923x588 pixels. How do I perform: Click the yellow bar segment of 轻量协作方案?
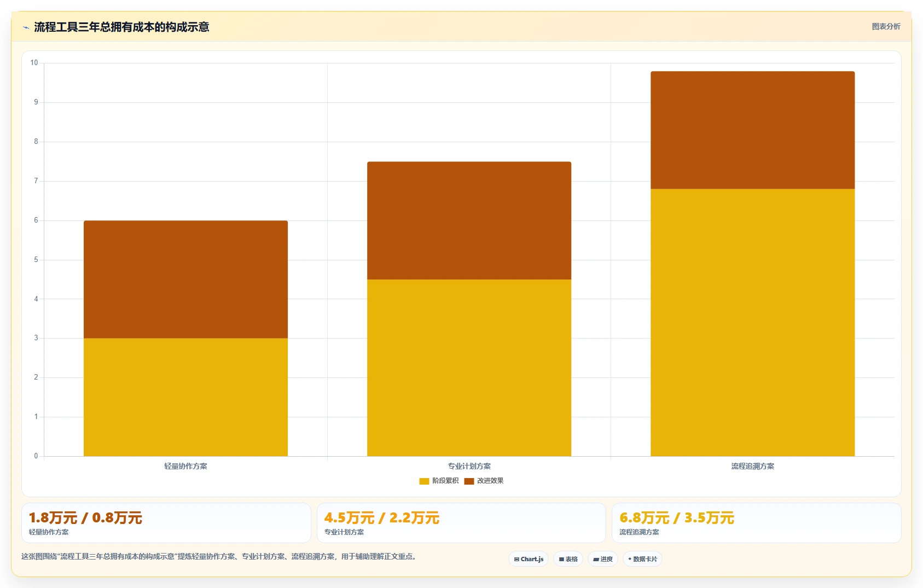click(185, 397)
